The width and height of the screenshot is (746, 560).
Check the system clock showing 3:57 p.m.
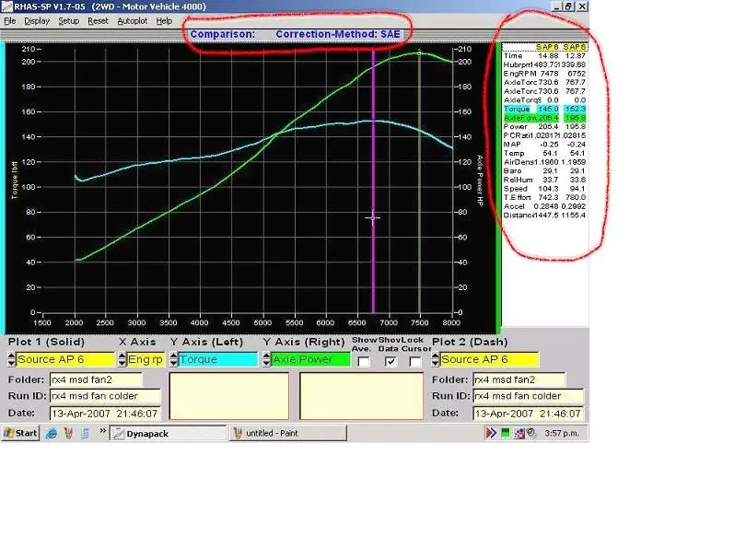562,433
